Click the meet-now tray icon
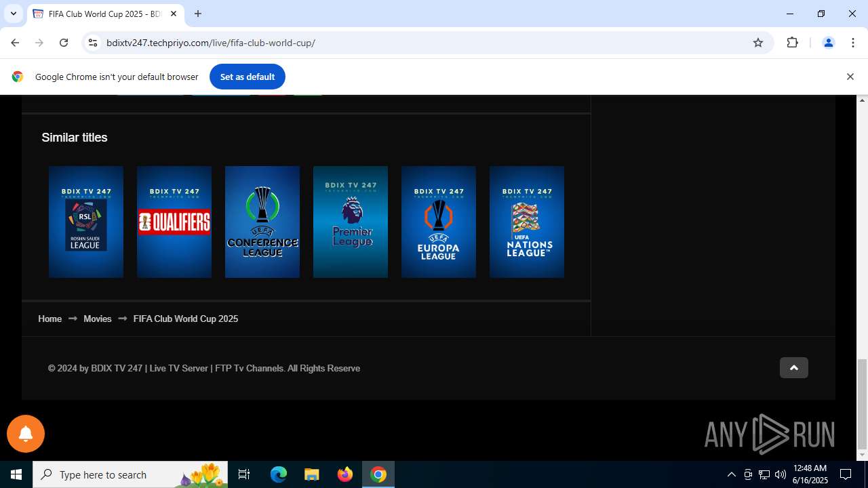This screenshot has width=868, height=488. click(x=748, y=474)
